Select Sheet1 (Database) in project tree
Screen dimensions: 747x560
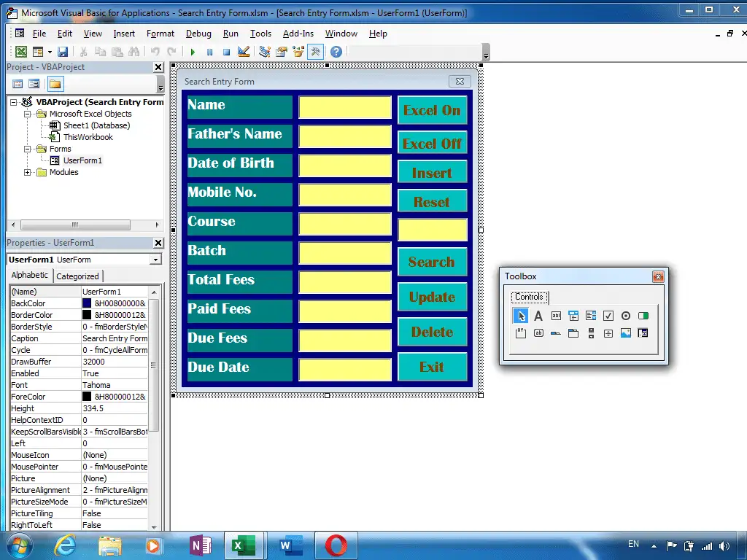tap(96, 125)
